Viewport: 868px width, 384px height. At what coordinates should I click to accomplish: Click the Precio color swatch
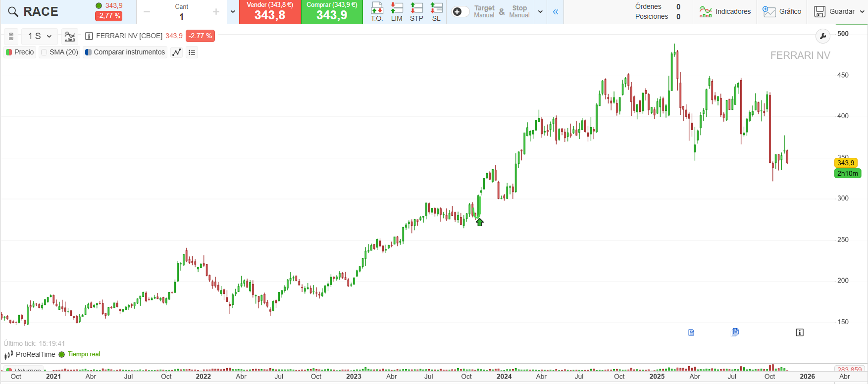tap(9, 52)
